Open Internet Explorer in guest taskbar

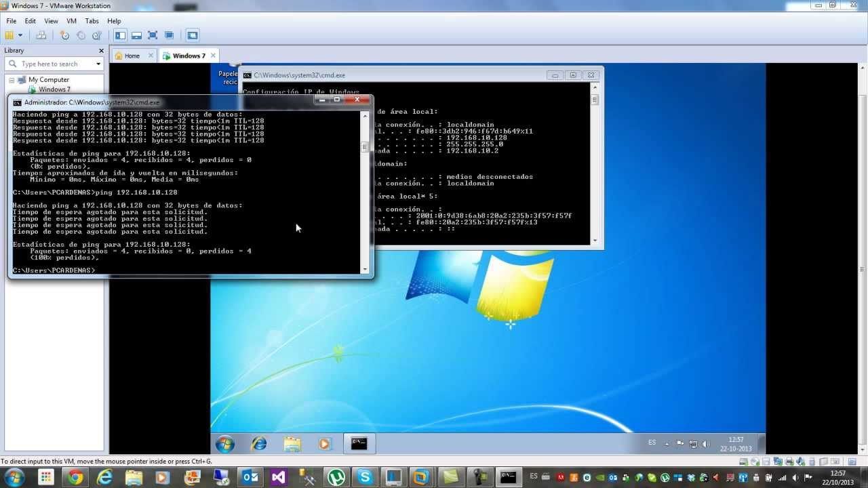(259, 444)
